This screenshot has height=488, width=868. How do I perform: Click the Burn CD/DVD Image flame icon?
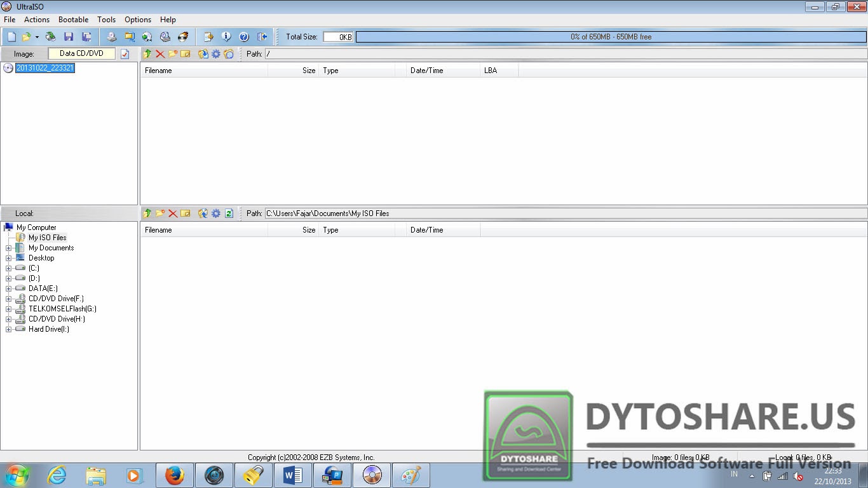coord(183,37)
